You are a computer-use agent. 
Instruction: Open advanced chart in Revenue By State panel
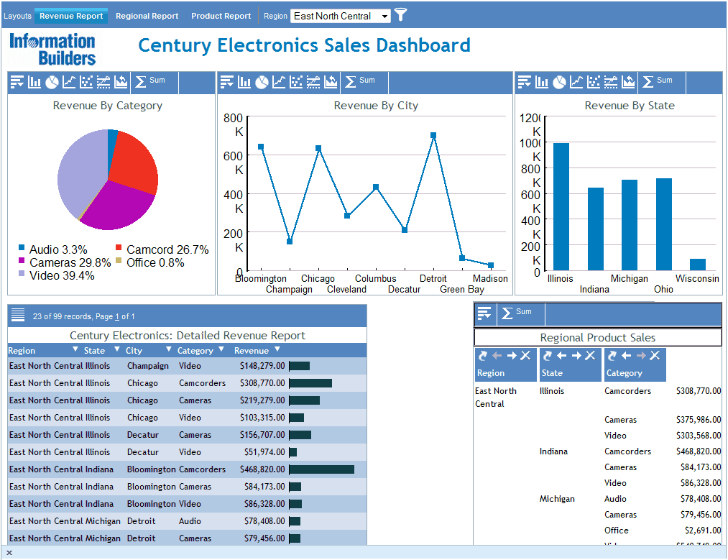611,82
